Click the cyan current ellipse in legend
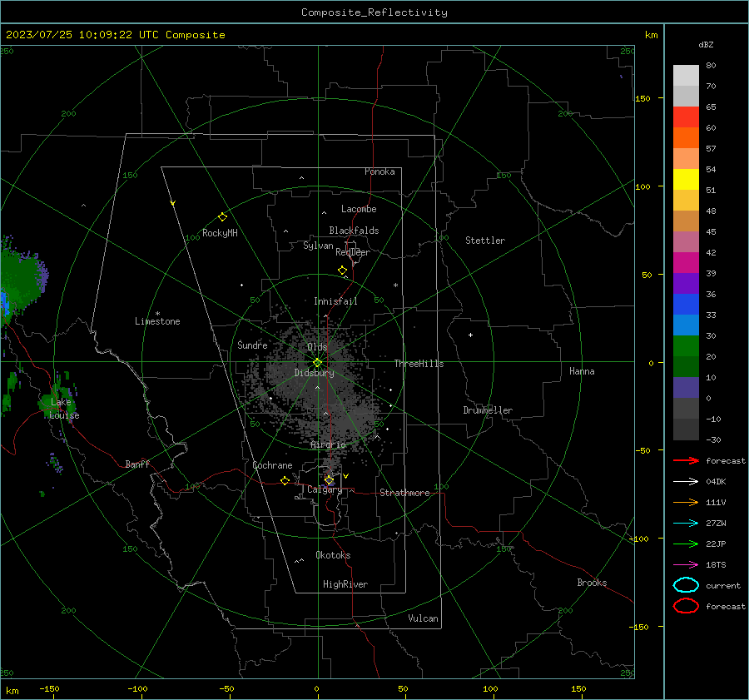 686,585
